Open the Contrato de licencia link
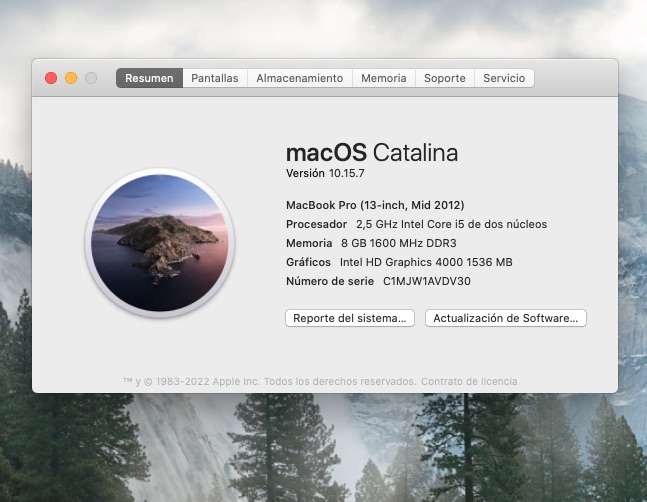 coord(469,381)
